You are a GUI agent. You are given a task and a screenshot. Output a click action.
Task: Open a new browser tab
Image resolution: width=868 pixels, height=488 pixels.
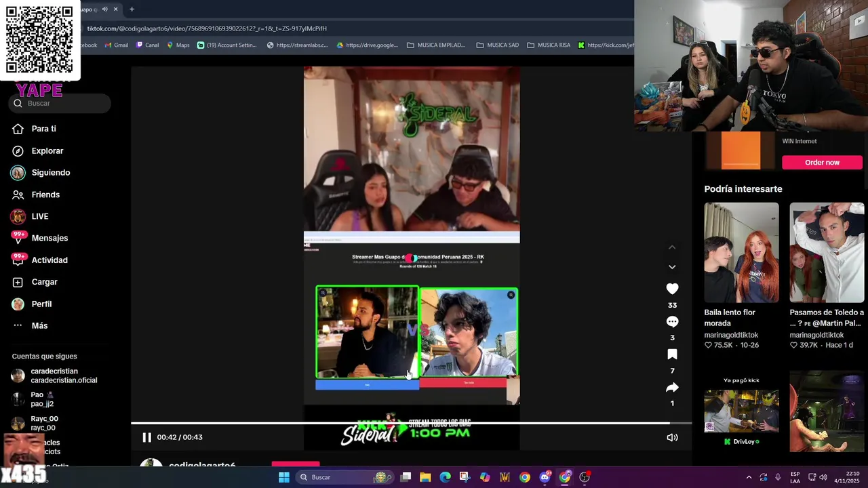(x=132, y=9)
